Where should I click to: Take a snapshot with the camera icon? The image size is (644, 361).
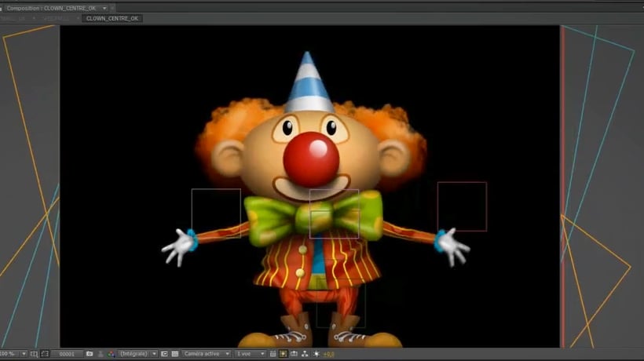pos(89,353)
